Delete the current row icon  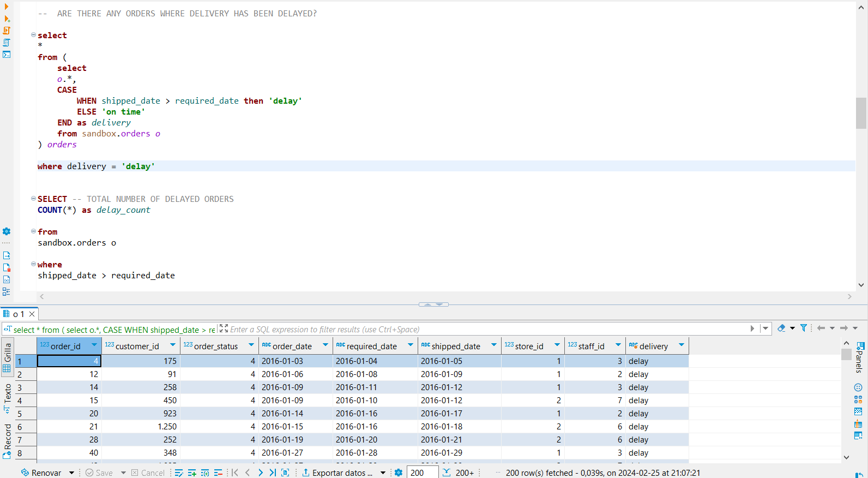[218, 473]
